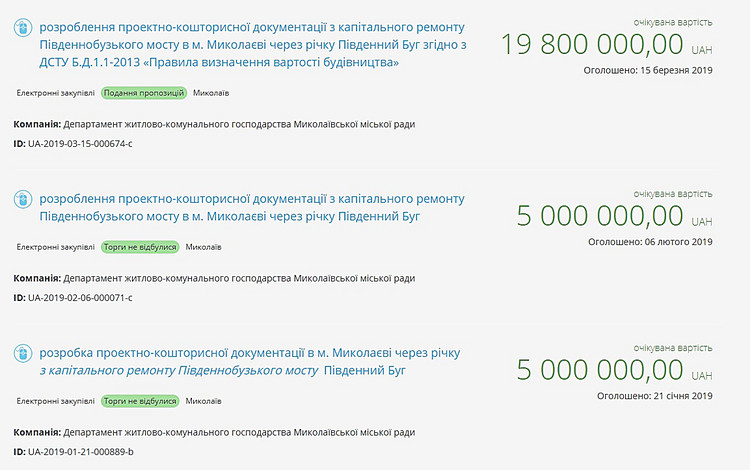Click the Електронні закупівлі label on the first tender
Screen dimensions: 750x470
coord(55,93)
